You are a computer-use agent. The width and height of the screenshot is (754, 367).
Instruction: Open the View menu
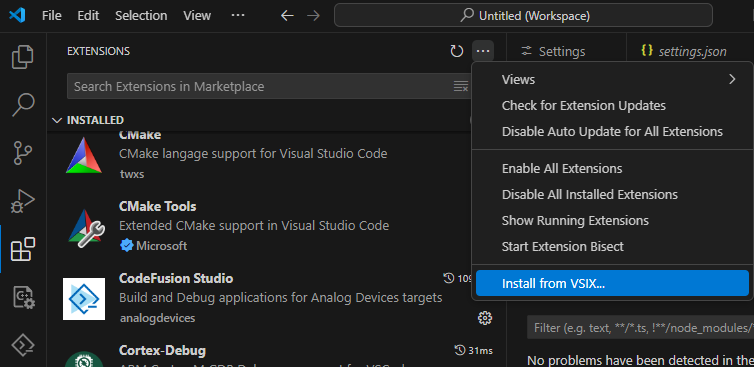pos(197,16)
